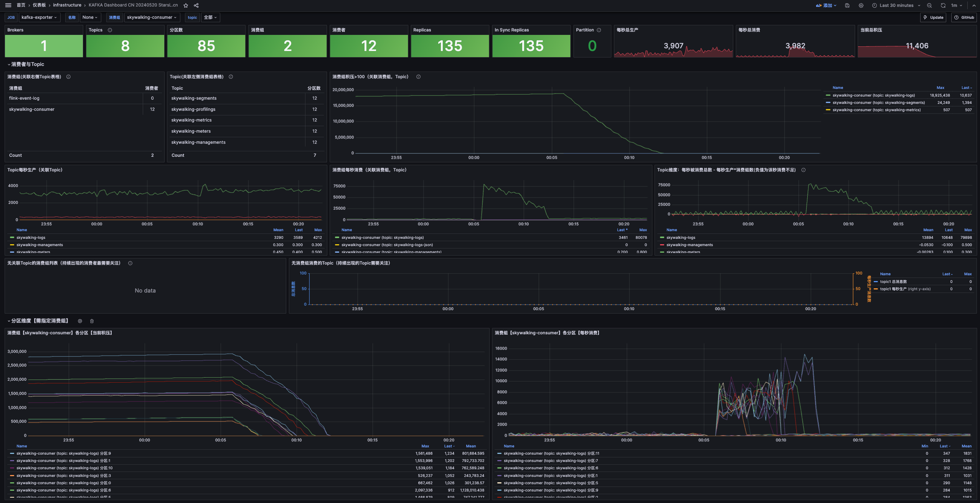Screen dimensions: 980x503
Task: Click topic1 每秒生产 legend entry
Action: click(x=905, y=289)
